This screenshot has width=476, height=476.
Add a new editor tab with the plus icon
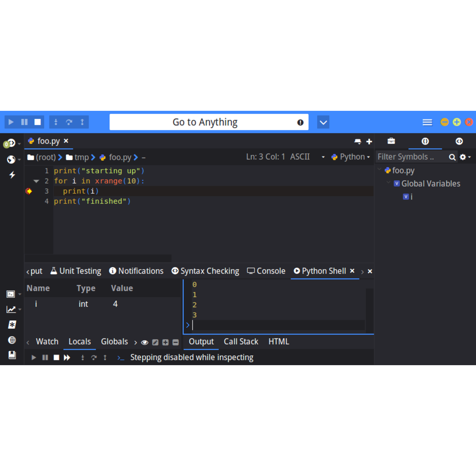pos(369,141)
